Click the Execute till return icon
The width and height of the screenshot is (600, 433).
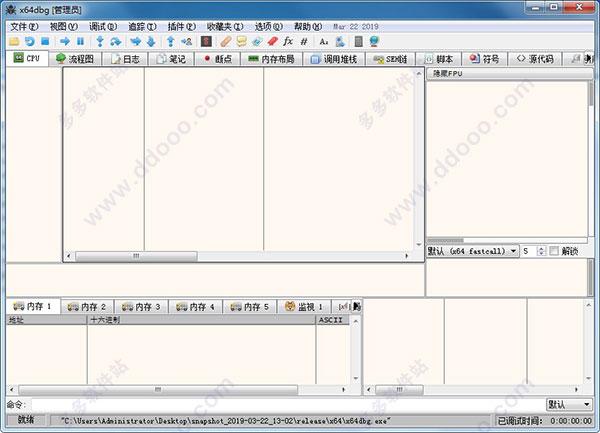coord(171,41)
